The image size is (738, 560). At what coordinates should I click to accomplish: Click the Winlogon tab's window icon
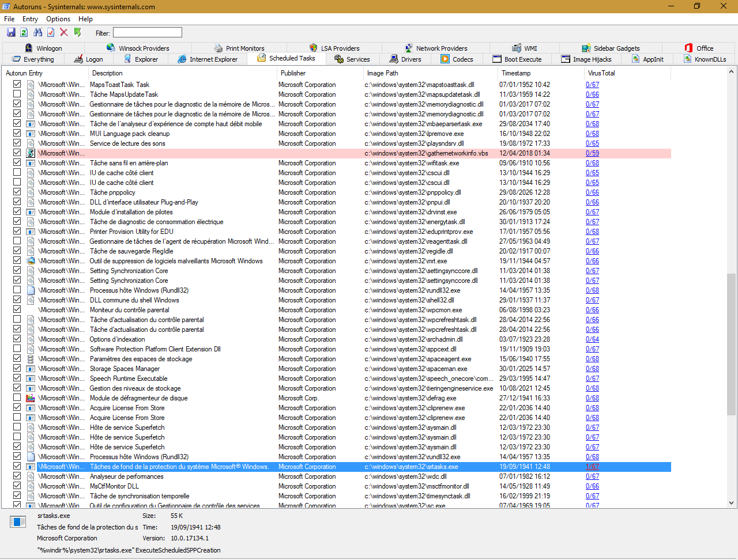[29, 48]
